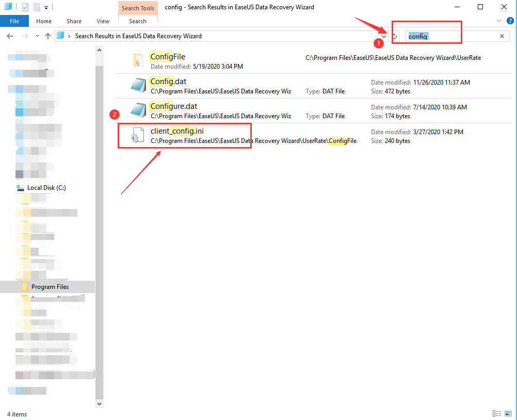Click the New Folder quick access icon
This screenshot has height=420, width=517.
point(37,7)
